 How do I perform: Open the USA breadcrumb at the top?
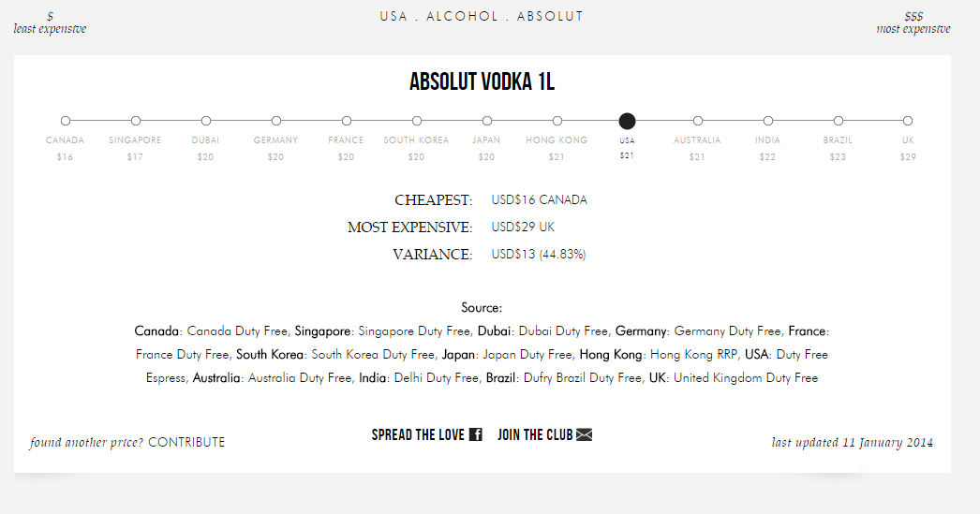(393, 17)
